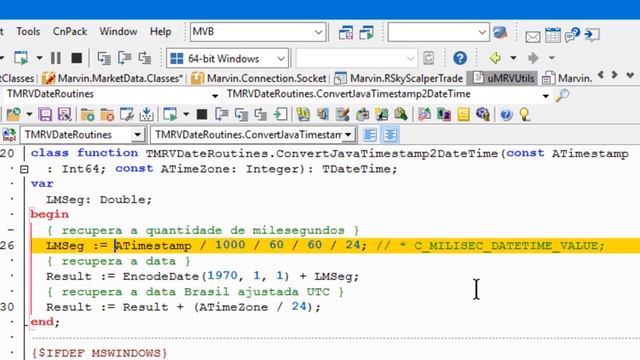Click the Impl jump to implementation icon
Image resolution: width=640 pixels, height=360 pixels.
click(9, 135)
